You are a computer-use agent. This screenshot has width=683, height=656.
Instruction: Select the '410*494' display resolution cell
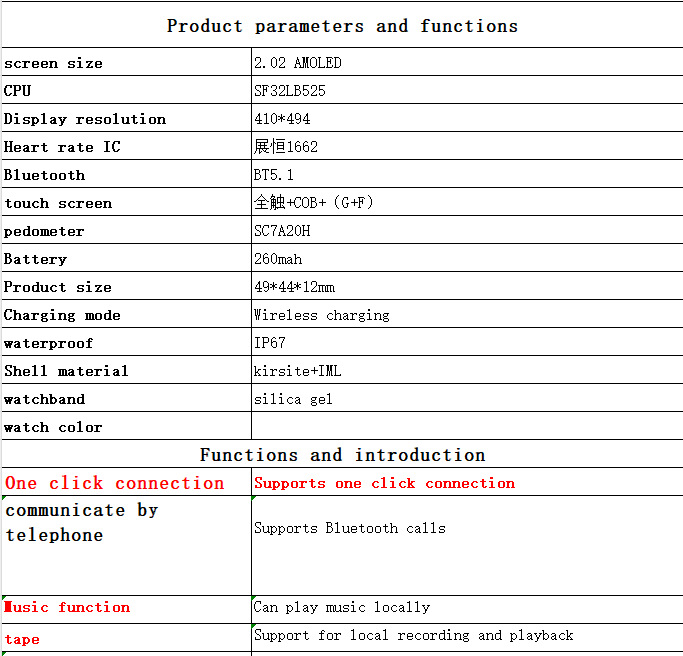point(466,119)
